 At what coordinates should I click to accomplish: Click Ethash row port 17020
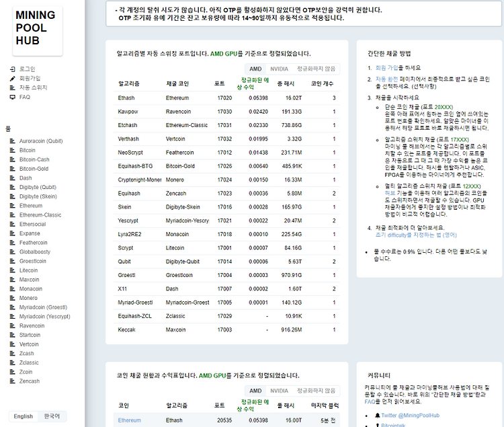point(224,98)
